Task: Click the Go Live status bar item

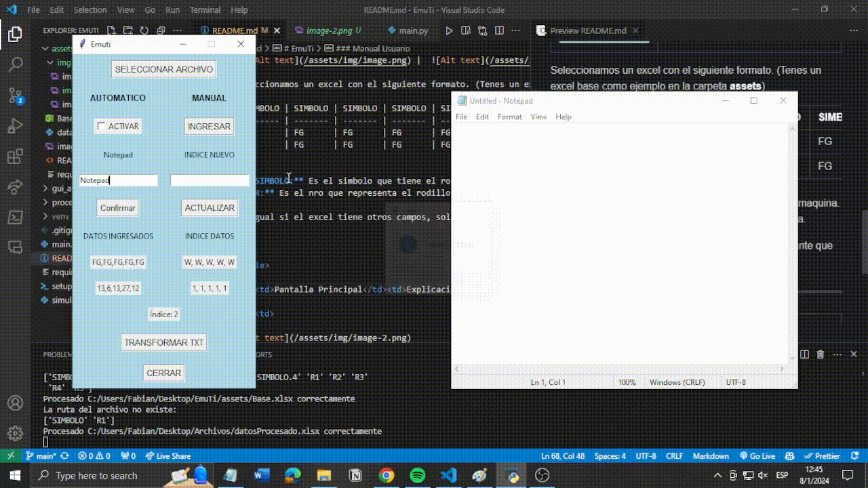Action: pos(757,456)
